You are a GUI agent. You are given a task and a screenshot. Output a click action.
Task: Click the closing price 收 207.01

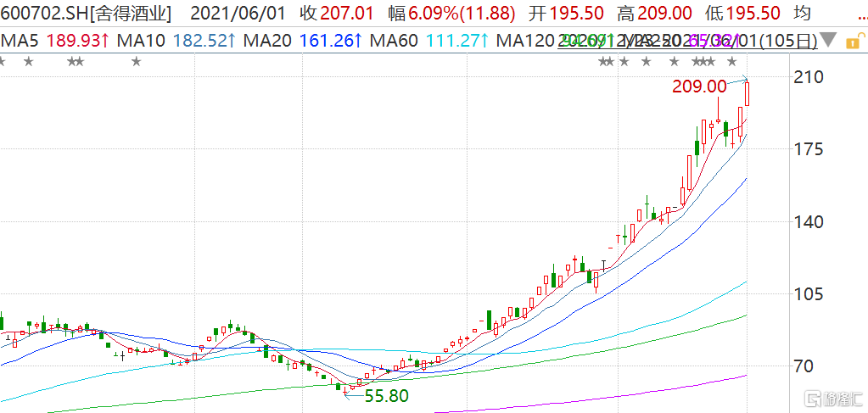[x=336, y=13]
